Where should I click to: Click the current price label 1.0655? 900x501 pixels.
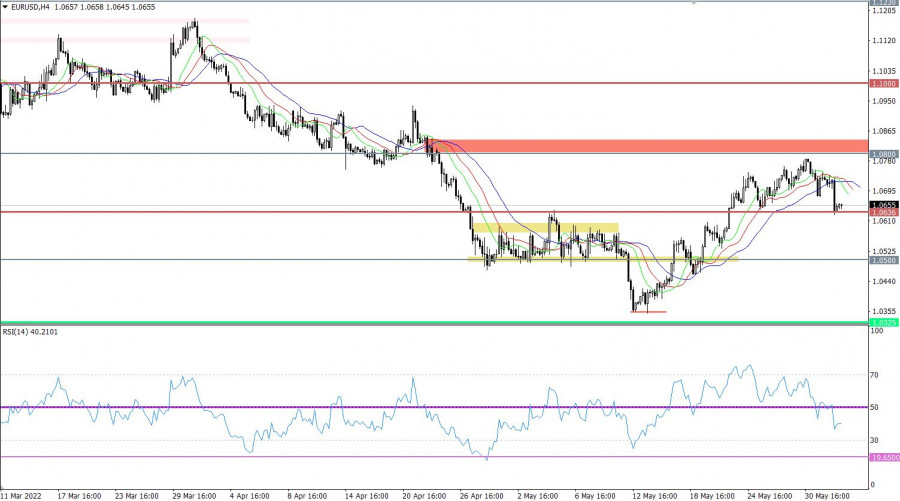[x=884, y=205]
